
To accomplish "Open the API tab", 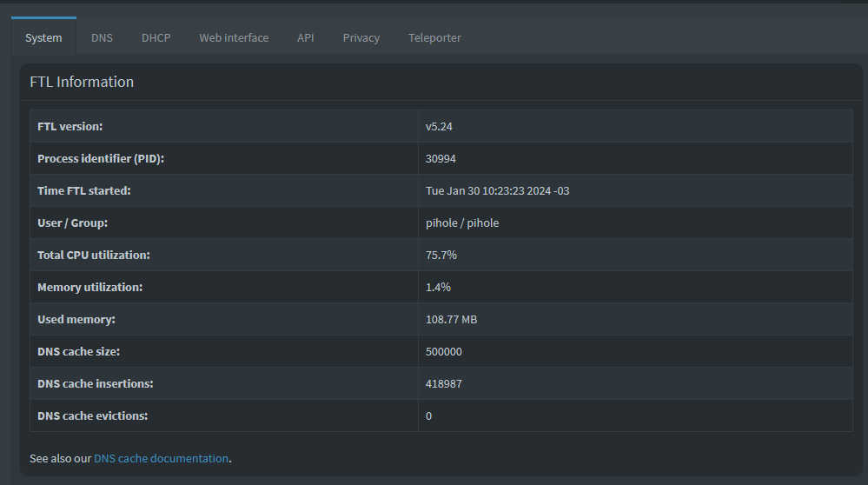I will (x=306, y=37).
